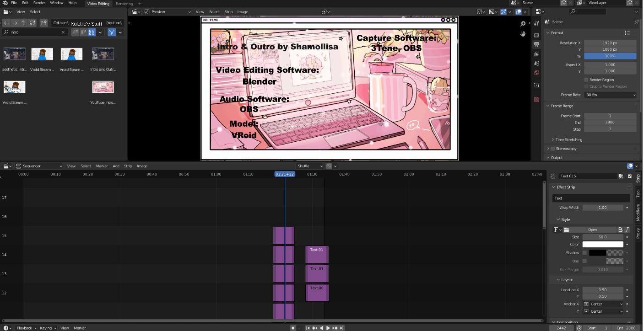Image resolution: width=644 pixels, height=331 pixels.
Task: Open the Frame Rate dropdown
Action: pyautogui.click(x=610, y=95)
